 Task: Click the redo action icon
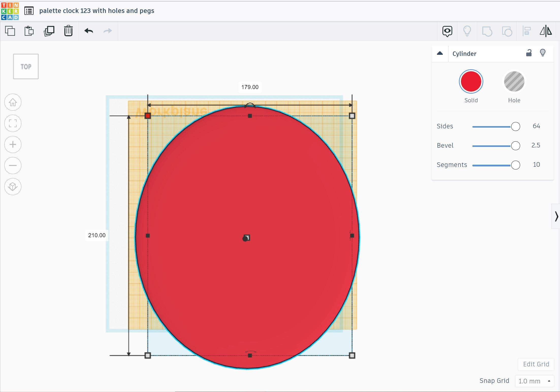(108, 31)
